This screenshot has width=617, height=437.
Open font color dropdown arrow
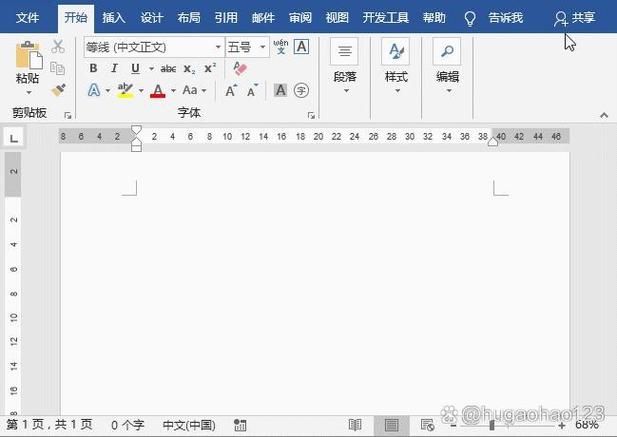[x=173, y=91]
